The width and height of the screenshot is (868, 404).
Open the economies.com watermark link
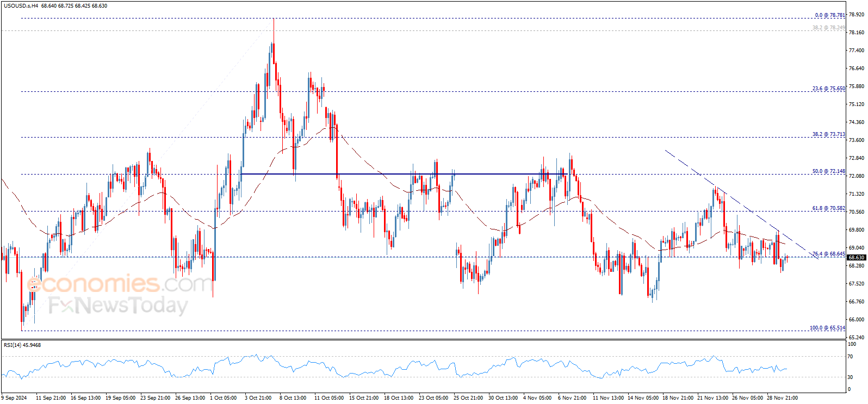click(x=120, y=284)
